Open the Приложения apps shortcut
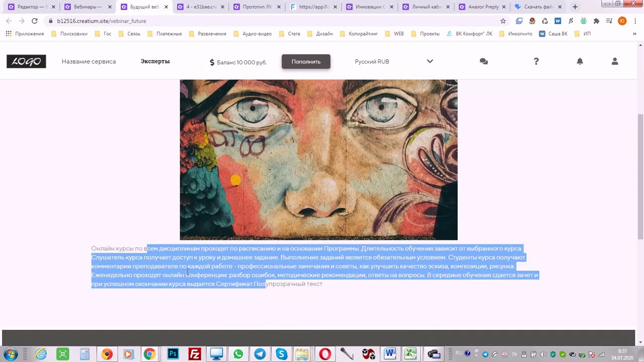The height and width of the screenshot is (362, 644). (25, 34)
